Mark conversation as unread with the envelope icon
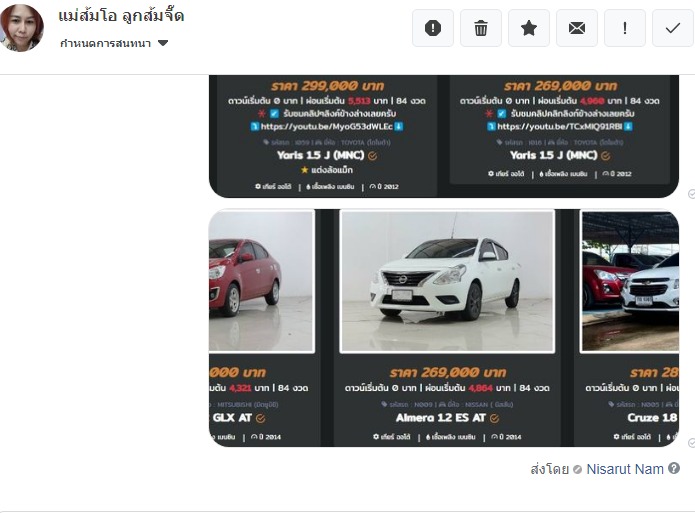The width and height of the screenshot is (695, 513). click(x=577, y=28)
